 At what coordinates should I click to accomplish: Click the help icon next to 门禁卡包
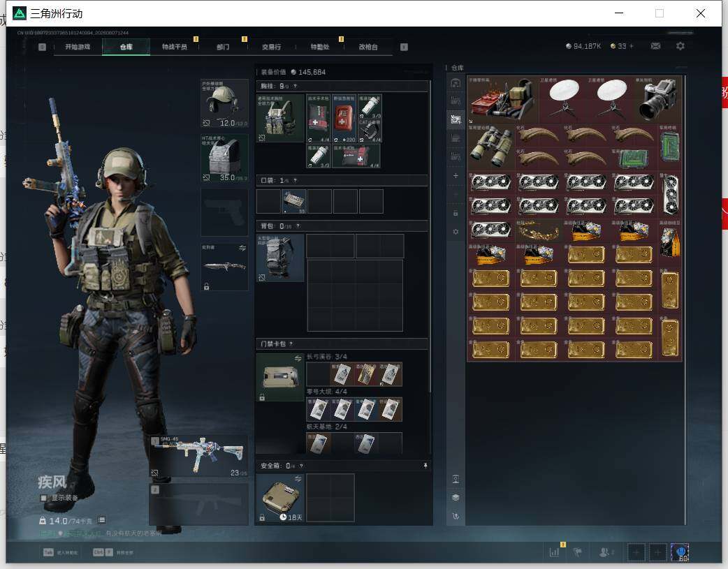[x=291, y=344]
